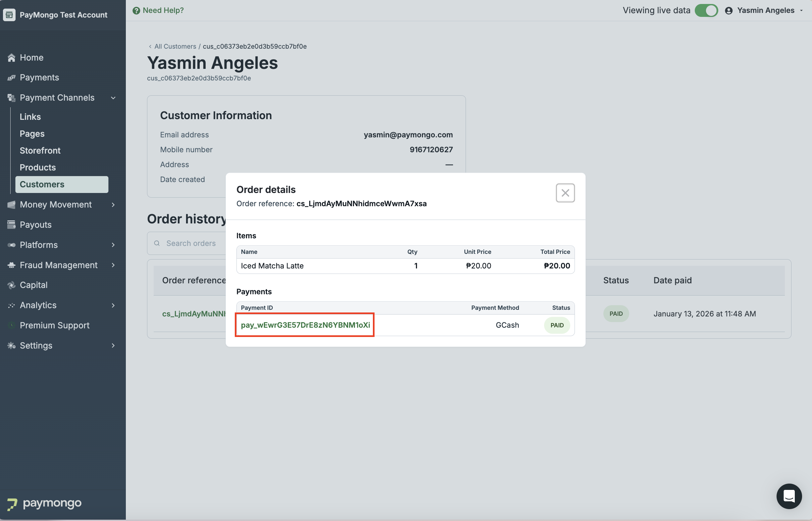Open the chat support bubble icon
812x521 pixels.
coord(789,496)
